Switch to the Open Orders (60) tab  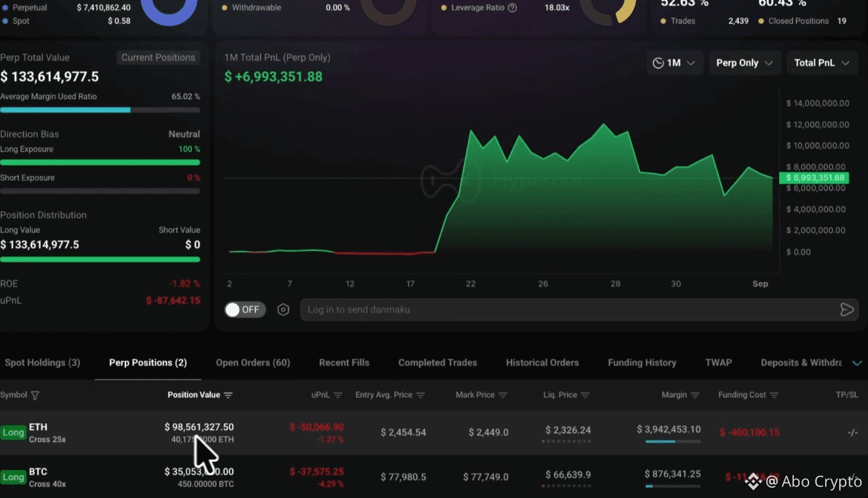253,362
